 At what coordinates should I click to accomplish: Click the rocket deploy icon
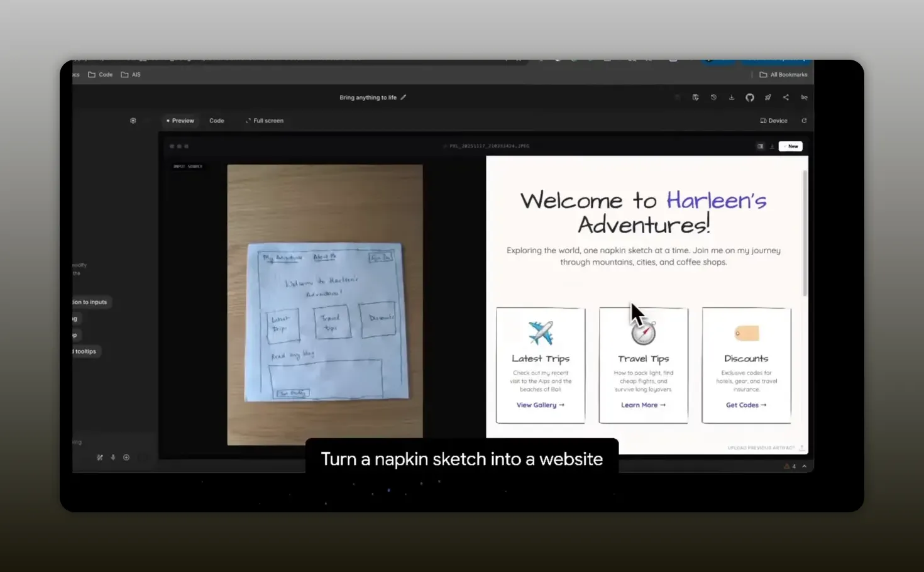point(767,97)
